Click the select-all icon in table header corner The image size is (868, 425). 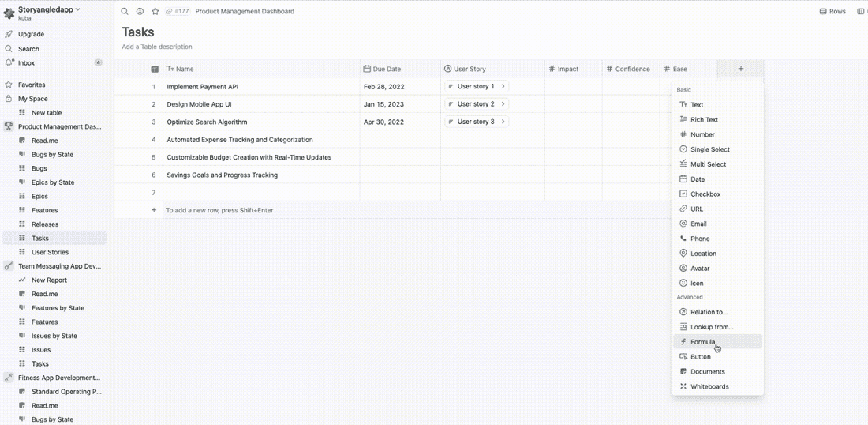point(155,70)
